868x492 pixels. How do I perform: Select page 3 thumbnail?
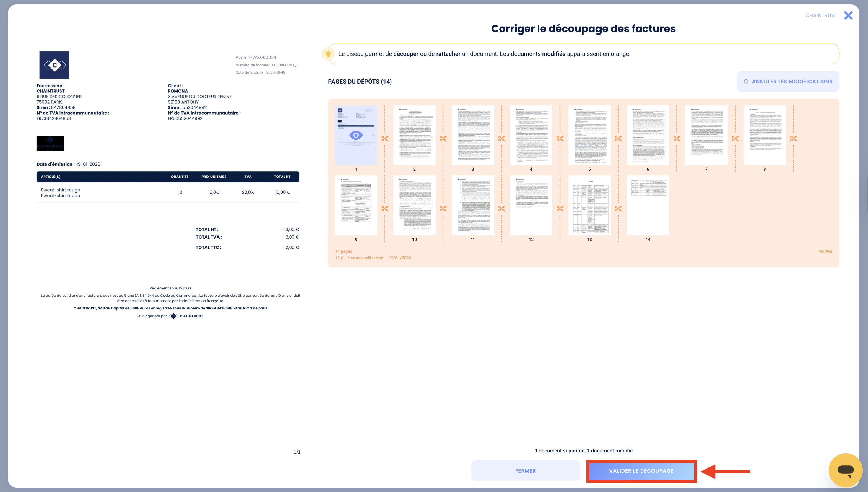click(472, 135)
